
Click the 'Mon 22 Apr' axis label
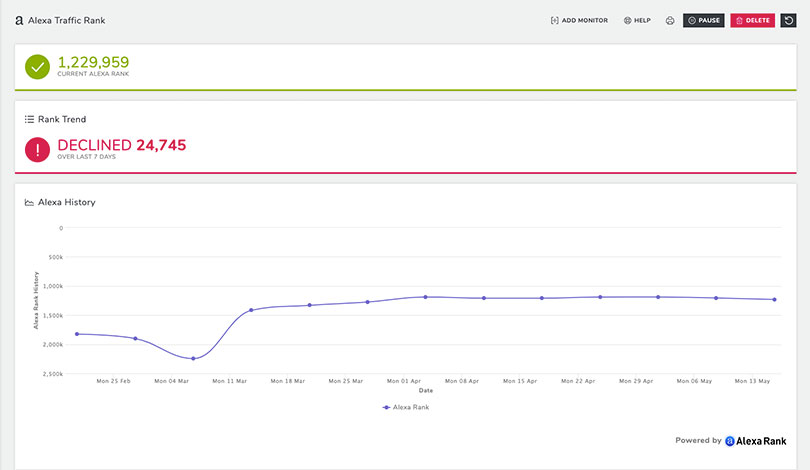coord(578,381)
